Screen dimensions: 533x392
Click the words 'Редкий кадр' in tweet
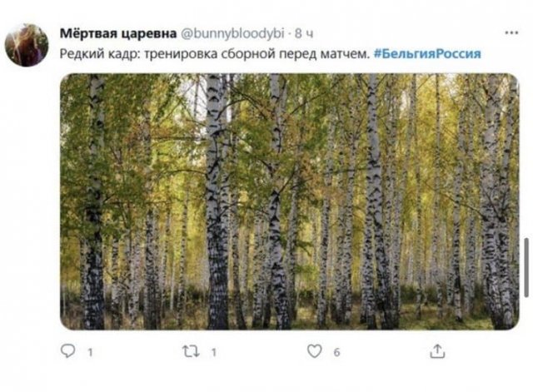[x=100, y=54]
